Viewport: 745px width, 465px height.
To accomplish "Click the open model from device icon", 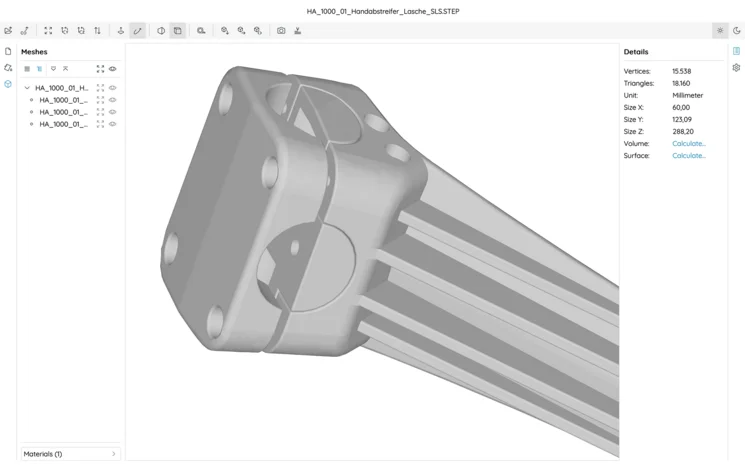I will [8, 31].
